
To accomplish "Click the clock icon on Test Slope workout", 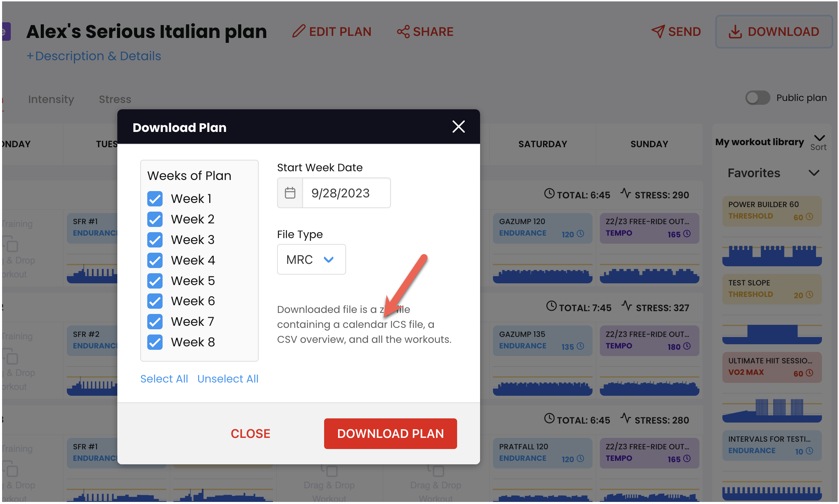I will tap(810, 294).
